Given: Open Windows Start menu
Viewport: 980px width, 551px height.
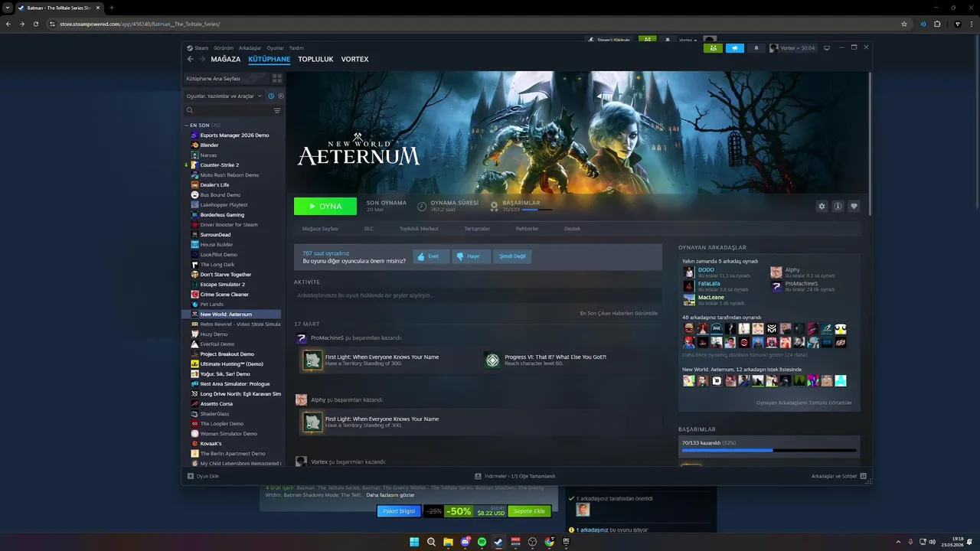Looking at the screenshot, I should point(414,542).
